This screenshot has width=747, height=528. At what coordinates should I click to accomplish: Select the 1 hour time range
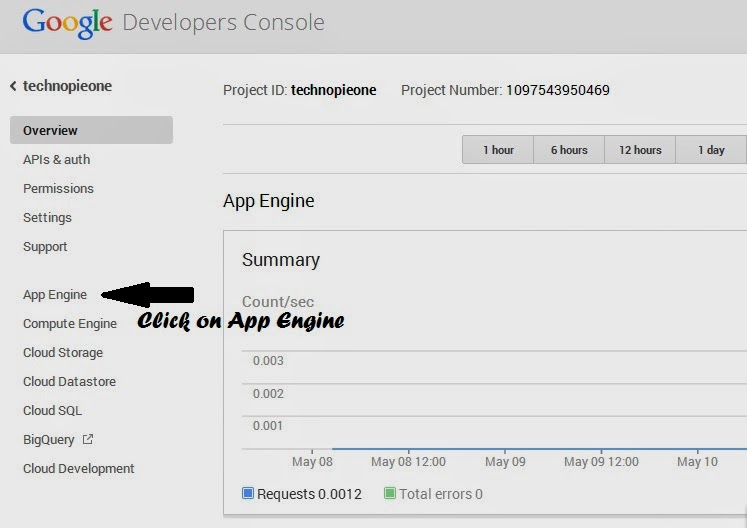(x=498, y=150)
